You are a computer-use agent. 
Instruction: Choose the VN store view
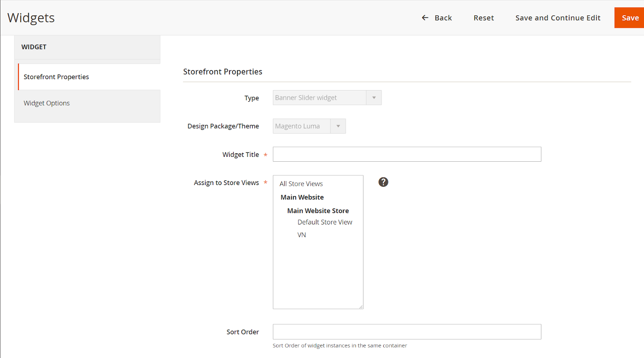coord(301,235)
